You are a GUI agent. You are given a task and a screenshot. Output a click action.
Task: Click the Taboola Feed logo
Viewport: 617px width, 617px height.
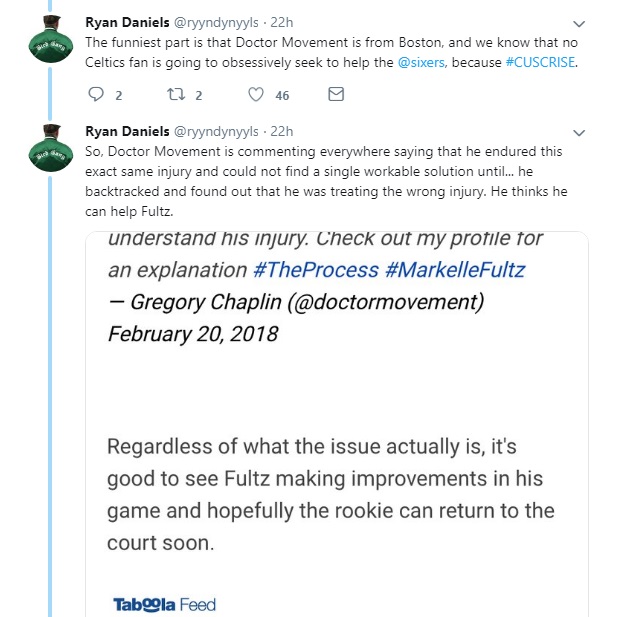click(164, 604)
